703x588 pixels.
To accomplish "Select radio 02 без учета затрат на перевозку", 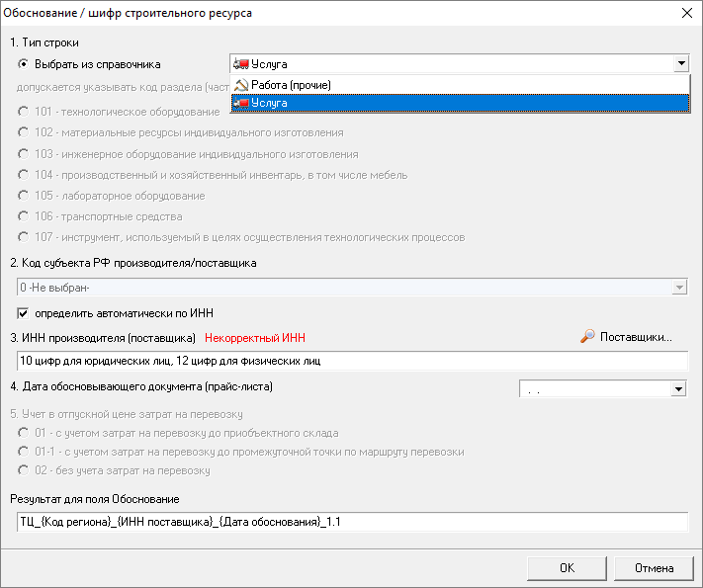I will pyautogui.click(x=24, y=470).
